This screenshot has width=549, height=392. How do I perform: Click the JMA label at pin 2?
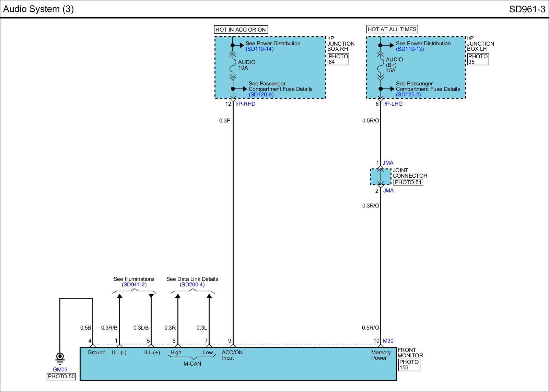[388, 191]
